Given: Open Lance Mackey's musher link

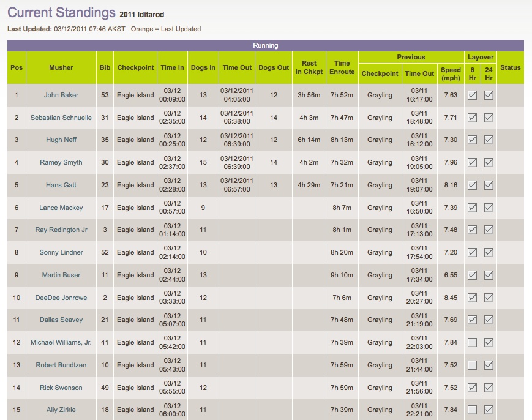Looking at the screenshot, I should (x=61, y=208).
